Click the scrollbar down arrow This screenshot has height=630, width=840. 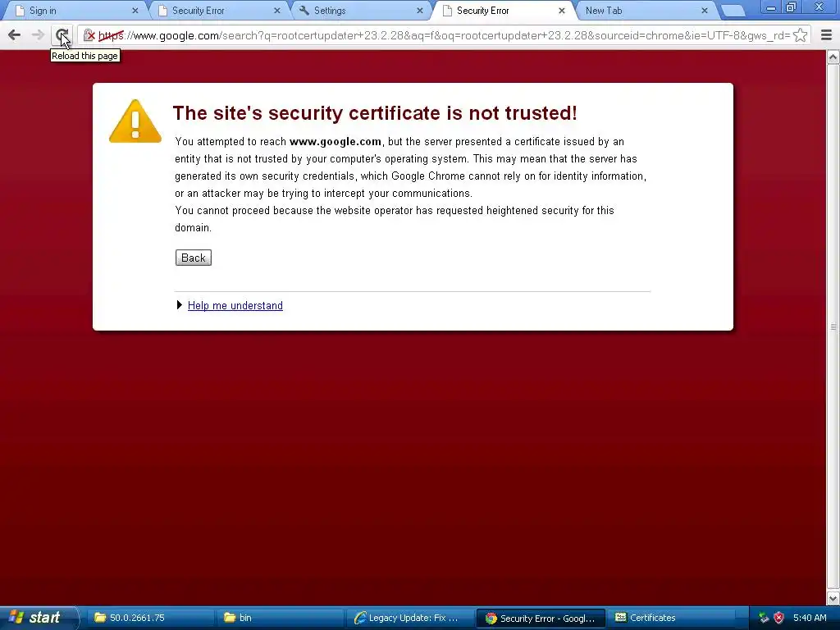tap(833, 598)
